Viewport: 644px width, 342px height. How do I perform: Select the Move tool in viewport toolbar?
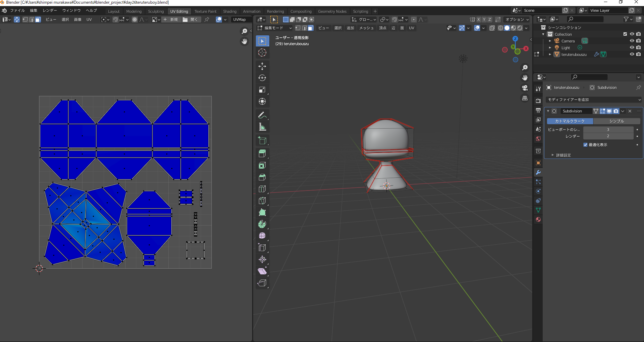coord(262,66)
